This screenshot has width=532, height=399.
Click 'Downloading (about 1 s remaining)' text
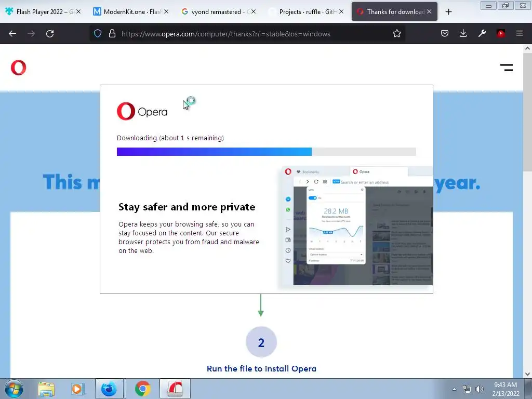[x=170, y=138]
